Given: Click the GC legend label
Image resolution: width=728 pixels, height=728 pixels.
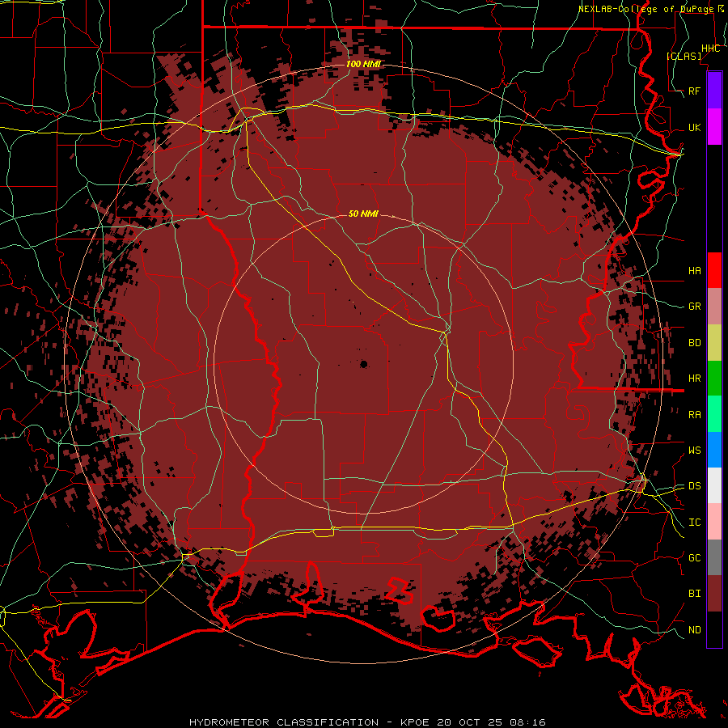Looking at the screenshot, I should tap(695, 558).
